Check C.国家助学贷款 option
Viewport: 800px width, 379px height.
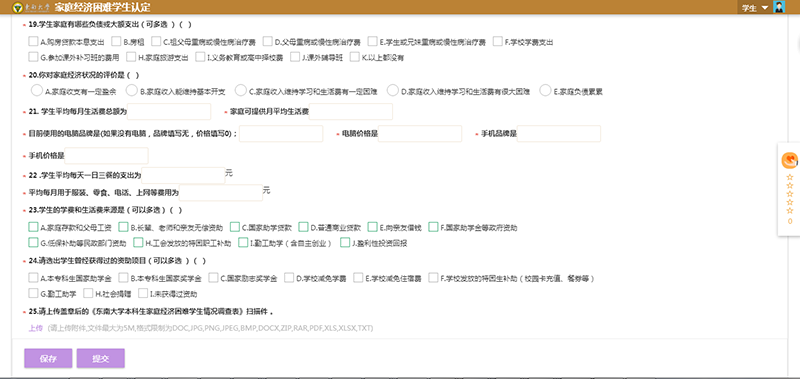[235, 226]
